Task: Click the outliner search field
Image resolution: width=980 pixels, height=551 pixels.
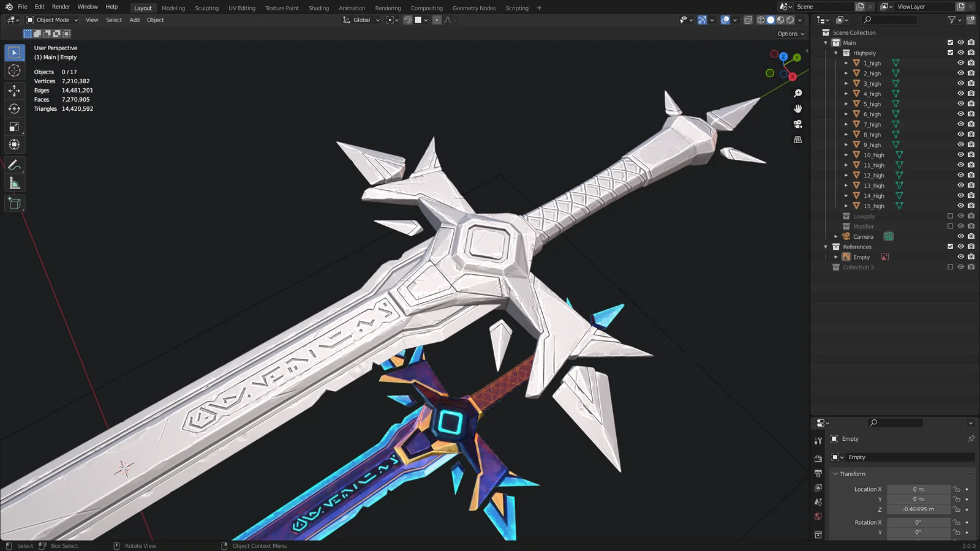Action: [x=888, y=20]
